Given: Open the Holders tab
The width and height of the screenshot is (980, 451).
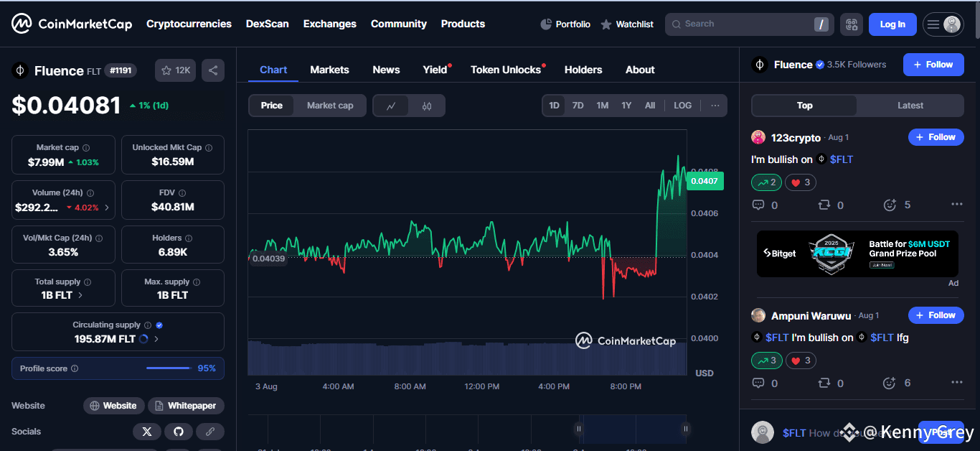Looking at the screenshot, I should click(x=583, y=70).
